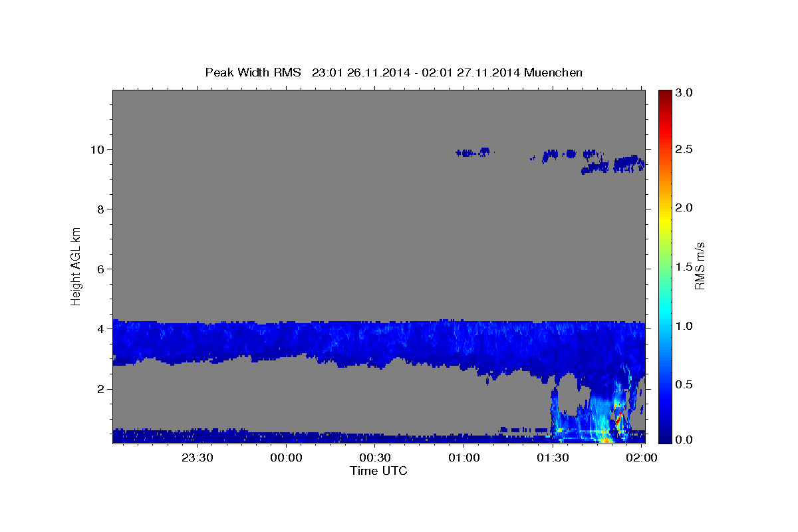The height and width of the screenshot is (532, 798).
Task: Click the colorbar value '1.5'
Action: pos(685,267)
